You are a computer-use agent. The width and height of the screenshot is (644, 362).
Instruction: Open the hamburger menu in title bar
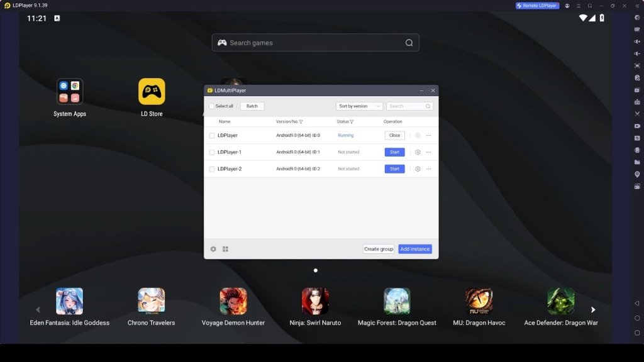tap(579, 6)
